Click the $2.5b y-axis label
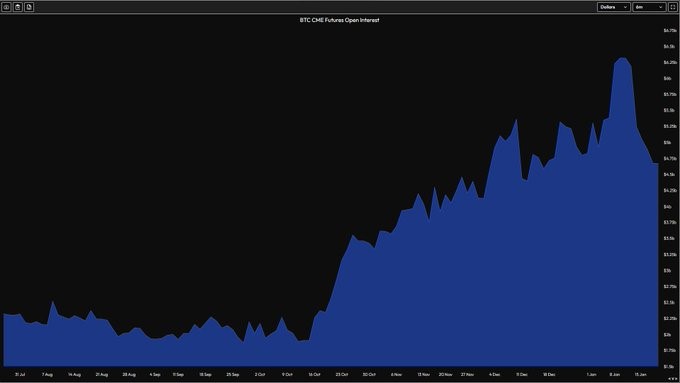The height and width of the screenshot is (383, 680). [x=670, y=302]
